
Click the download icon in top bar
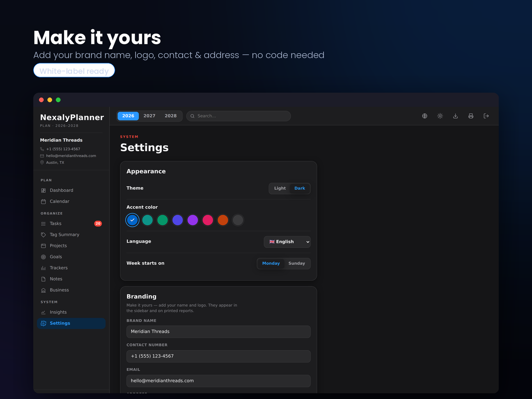[456, 116]
